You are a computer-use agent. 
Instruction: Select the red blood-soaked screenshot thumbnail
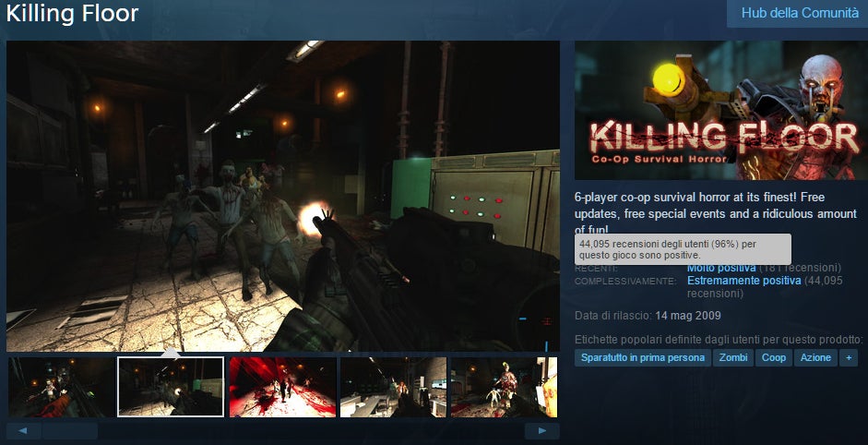(282, 387)
